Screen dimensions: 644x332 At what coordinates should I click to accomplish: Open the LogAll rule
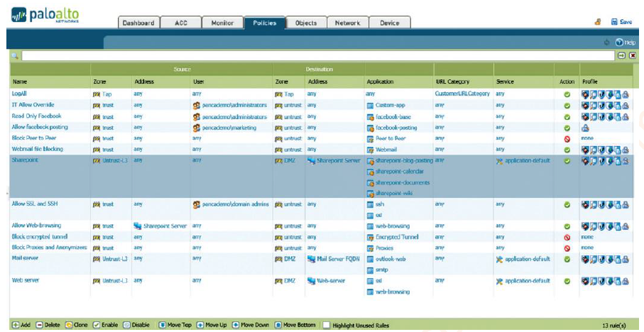tap(19, 94)
